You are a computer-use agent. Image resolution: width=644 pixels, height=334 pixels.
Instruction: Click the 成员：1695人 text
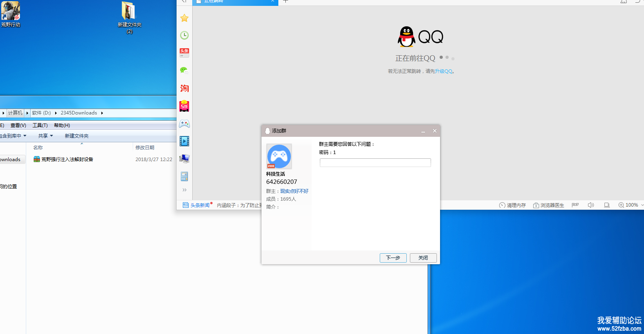[281, 199]
